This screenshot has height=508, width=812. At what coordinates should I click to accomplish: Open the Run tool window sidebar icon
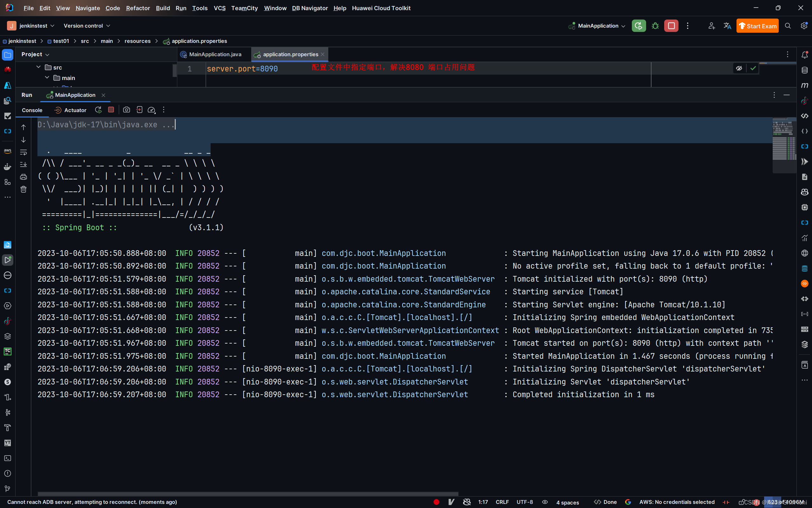pyautogui.click(x=7, y=260)
